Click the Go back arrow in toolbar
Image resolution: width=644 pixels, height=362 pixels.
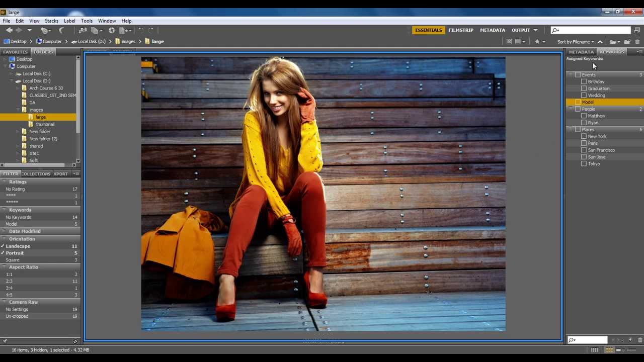click(x=9, y=30)
